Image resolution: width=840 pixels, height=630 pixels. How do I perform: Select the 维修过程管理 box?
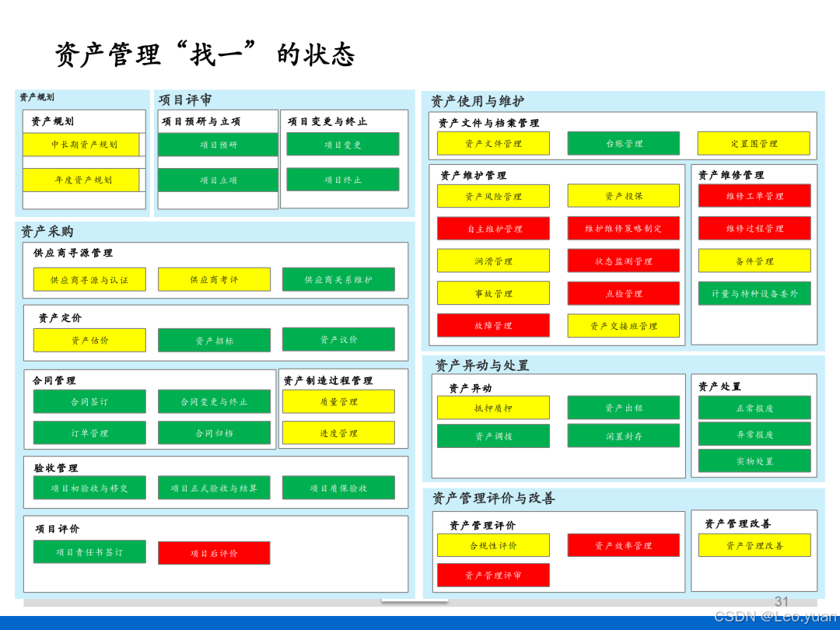754,228
